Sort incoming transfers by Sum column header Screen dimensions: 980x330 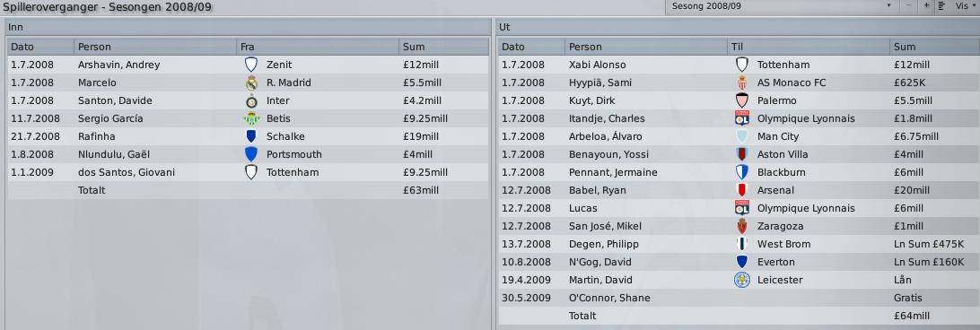coord(443,47)
